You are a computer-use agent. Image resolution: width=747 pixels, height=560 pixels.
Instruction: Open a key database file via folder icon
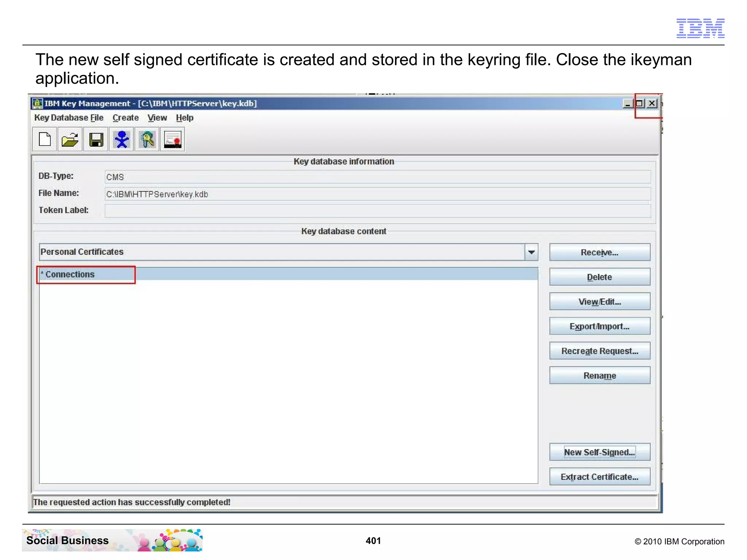[70, 139]
